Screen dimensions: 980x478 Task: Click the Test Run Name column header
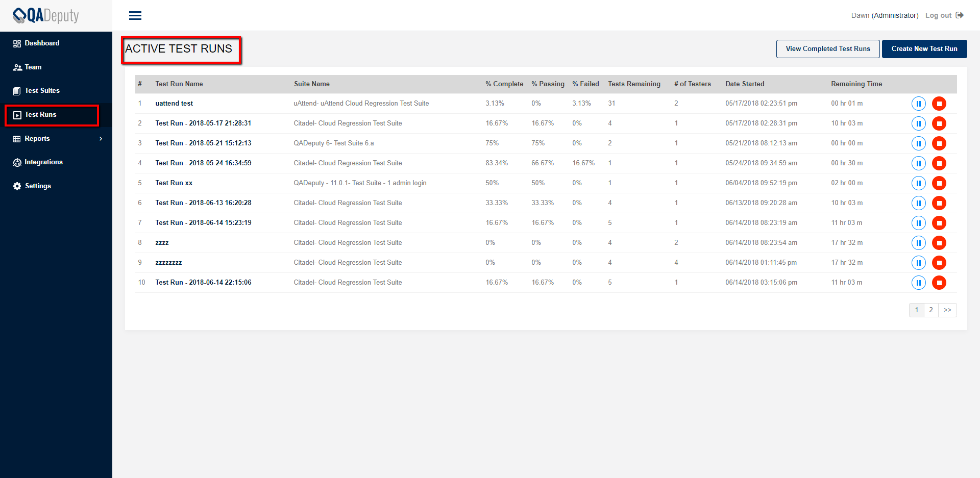pyautogui.click(x=179, y=84)
